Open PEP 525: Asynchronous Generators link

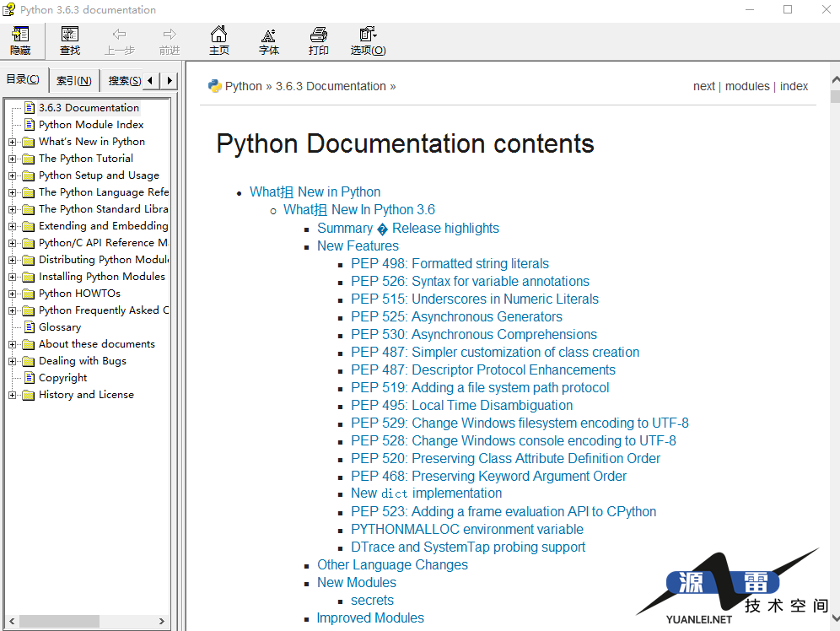click(x=456, y=316)
